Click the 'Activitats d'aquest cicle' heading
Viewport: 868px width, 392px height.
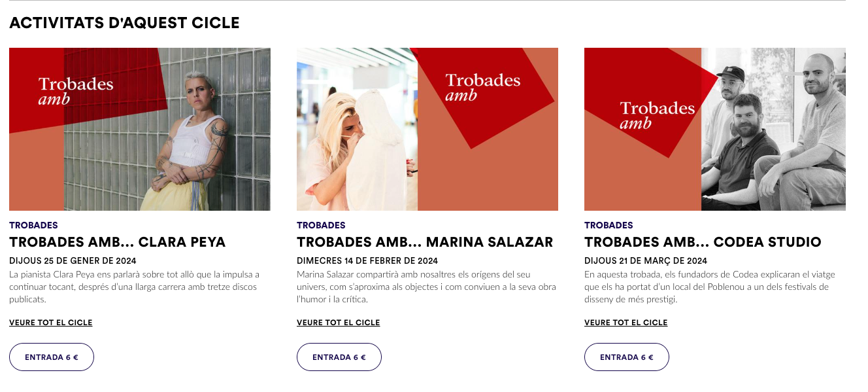(124, 23)
